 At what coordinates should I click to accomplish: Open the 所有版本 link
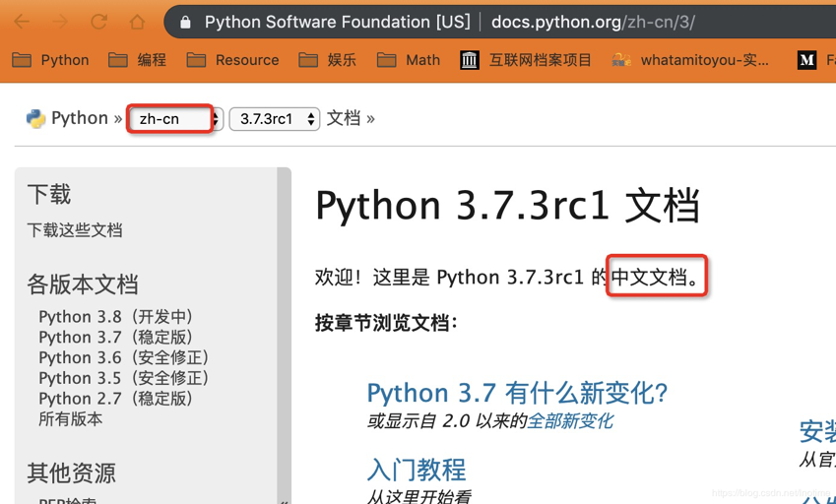(70, 418)
